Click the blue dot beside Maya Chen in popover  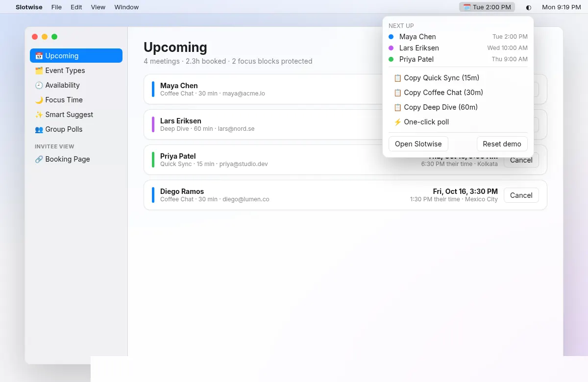pos(391,37)
